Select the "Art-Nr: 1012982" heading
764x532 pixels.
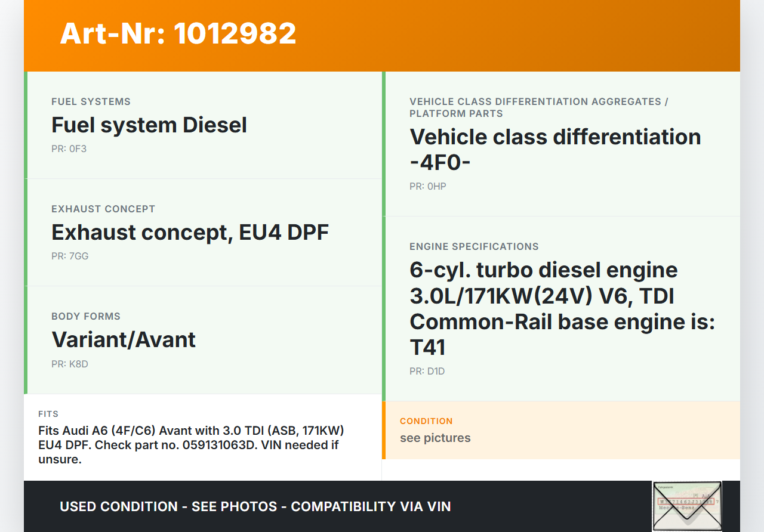178,33
